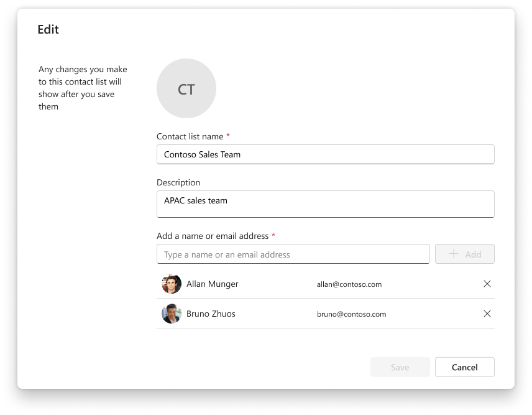Select Bruno Zhuos's profile photo

click(171, 314)
